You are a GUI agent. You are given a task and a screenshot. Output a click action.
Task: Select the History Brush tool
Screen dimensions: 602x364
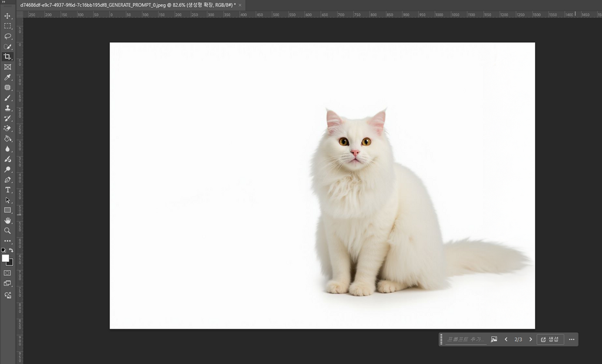[7, 118]
